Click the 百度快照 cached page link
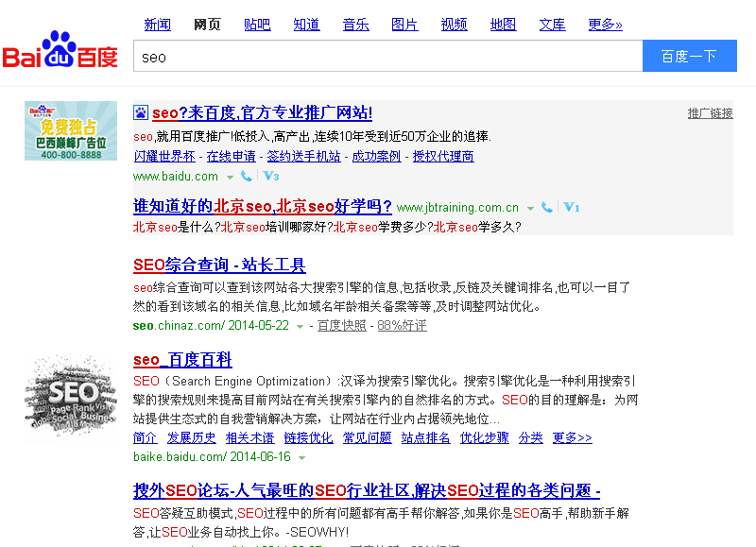756x547 pixels. (x=341, y=326)
